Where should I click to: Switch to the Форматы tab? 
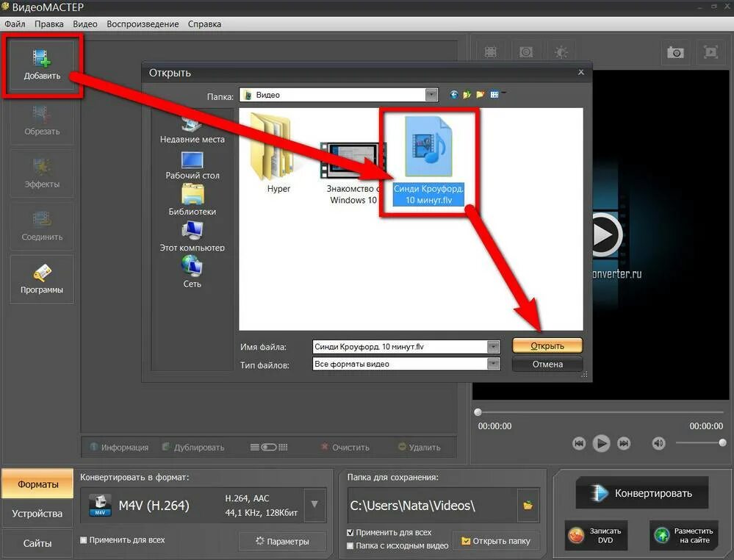[37, 484]
